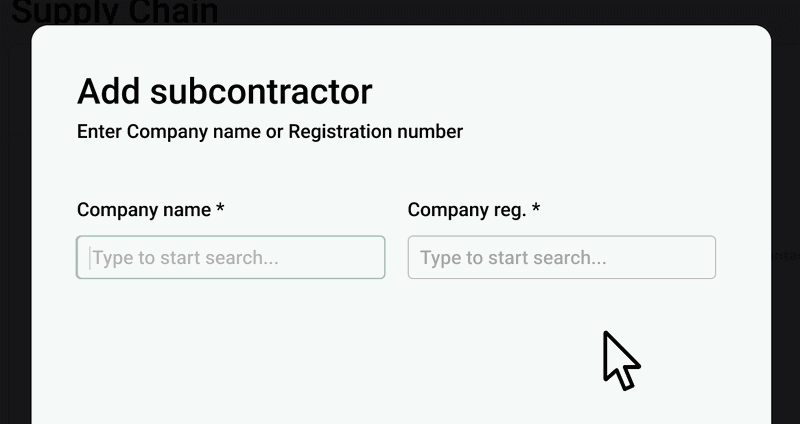Place cursor at start of Company name input
The height and width of the screenshot is (424, 800).
90,257
